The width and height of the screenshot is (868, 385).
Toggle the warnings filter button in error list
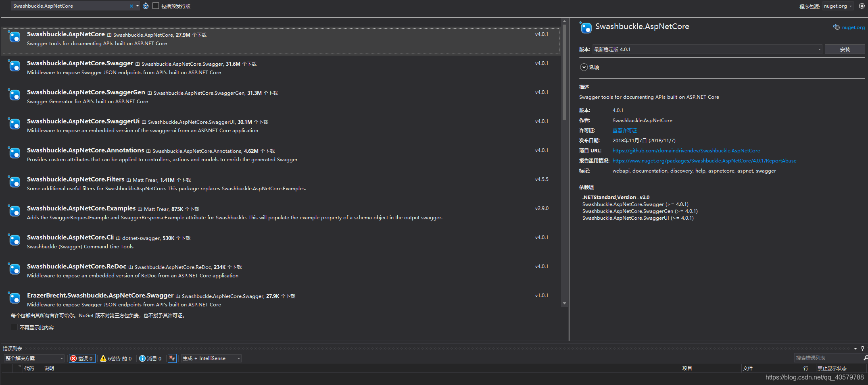click(116, 358)
